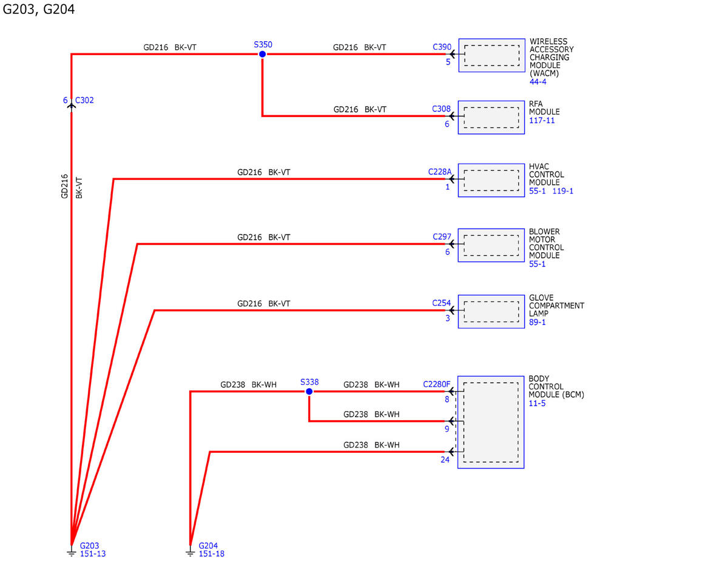Click the Wireless Accessory Charging Module component box

click(x=491, y=55)
